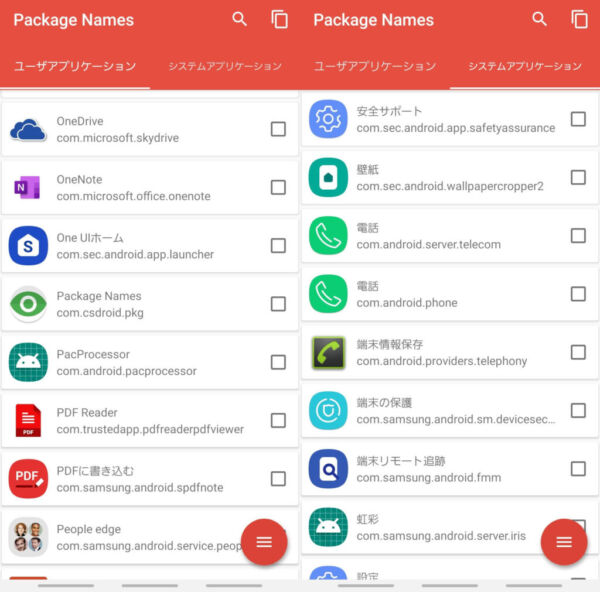Image resolution: width=600 pixels, height=592 pixels.
Task: Select the com.sec.android.app.launcher checkbox
Action: (x=278, y=246)
